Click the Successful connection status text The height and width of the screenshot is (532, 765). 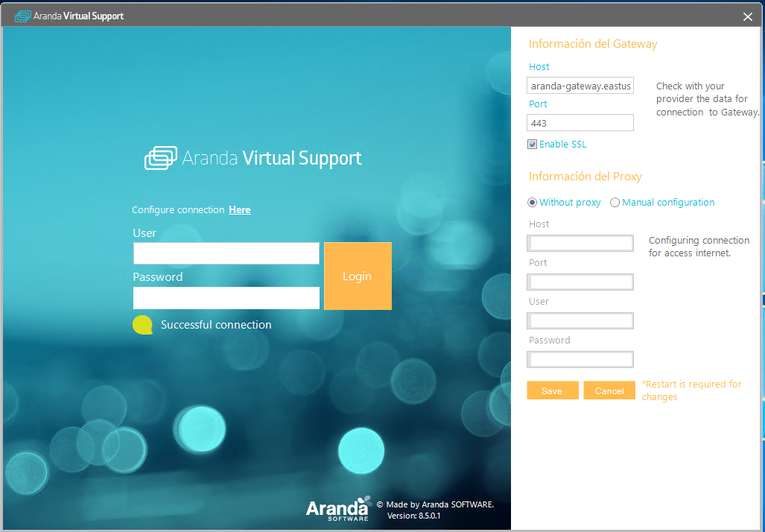tap(216, 325)
